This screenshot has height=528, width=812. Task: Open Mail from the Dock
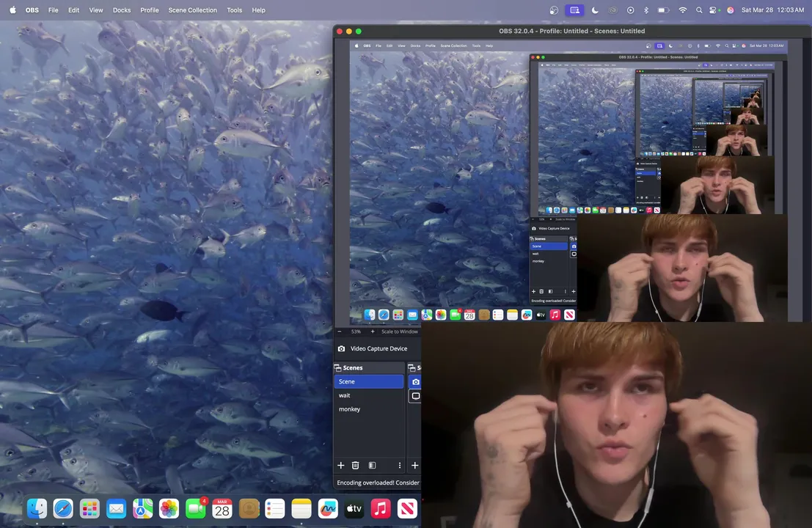pyautogui.click(x=116, y=509)
